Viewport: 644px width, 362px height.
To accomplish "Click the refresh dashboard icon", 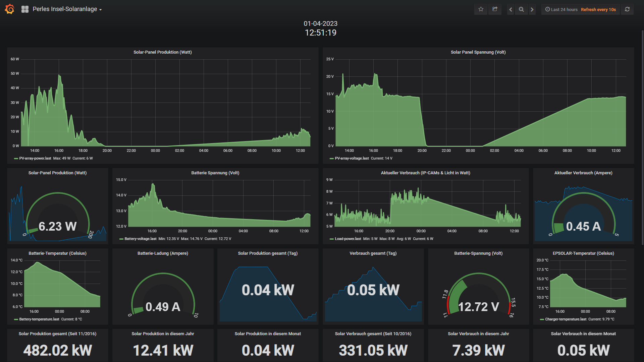I will (627, 9).
